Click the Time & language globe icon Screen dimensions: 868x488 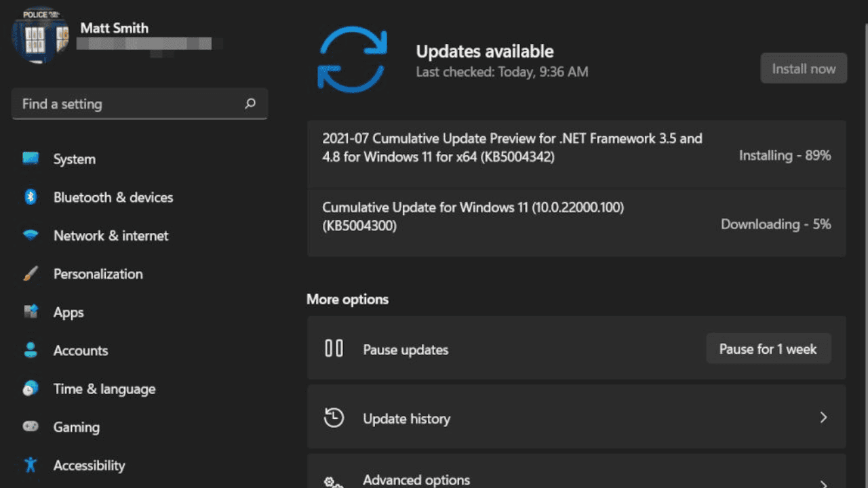click(31, 388)
